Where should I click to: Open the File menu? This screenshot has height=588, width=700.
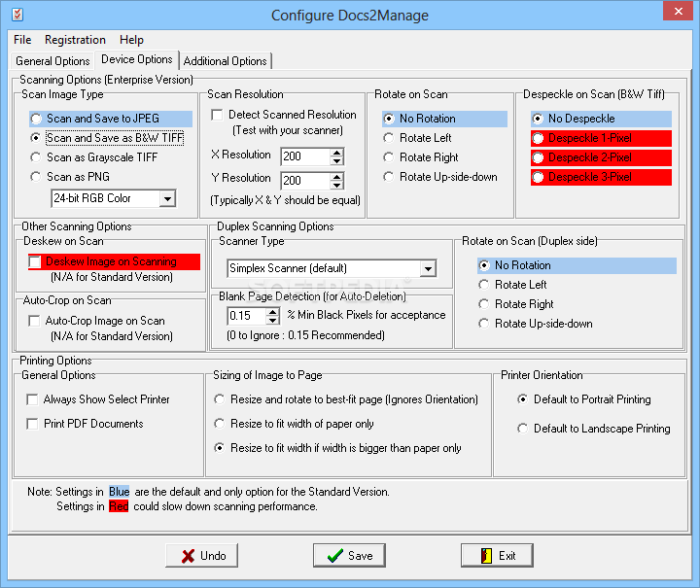pyautogui.click(x=22, y=40)
